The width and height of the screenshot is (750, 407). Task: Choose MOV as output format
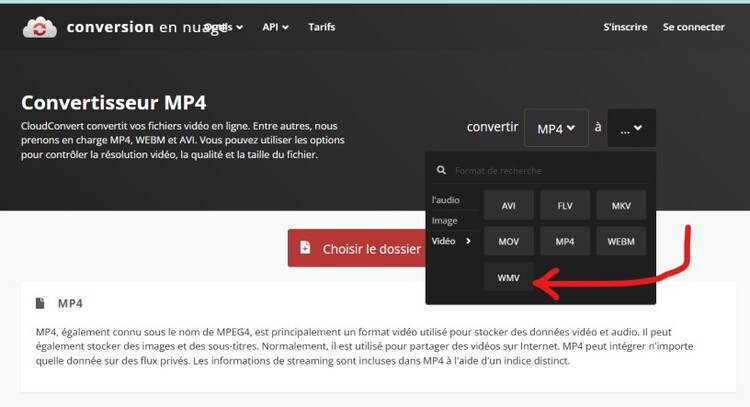click(x=508, y=241)
